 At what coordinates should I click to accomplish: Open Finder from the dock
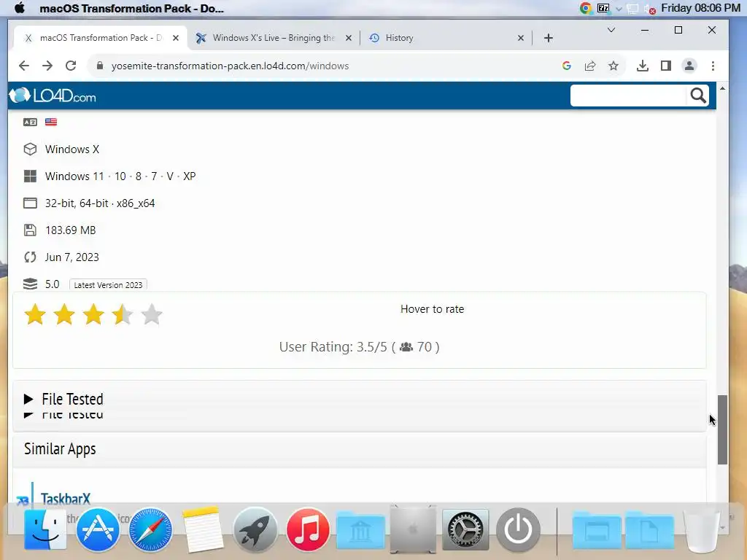[x=44, y=529]
